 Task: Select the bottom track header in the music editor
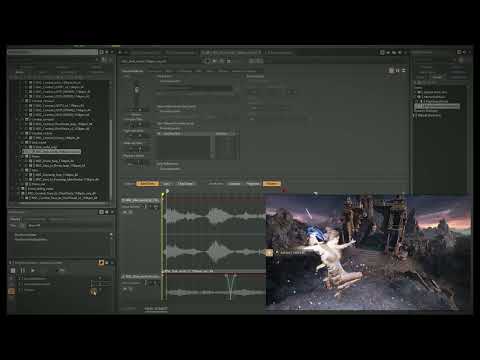(141, 277)
